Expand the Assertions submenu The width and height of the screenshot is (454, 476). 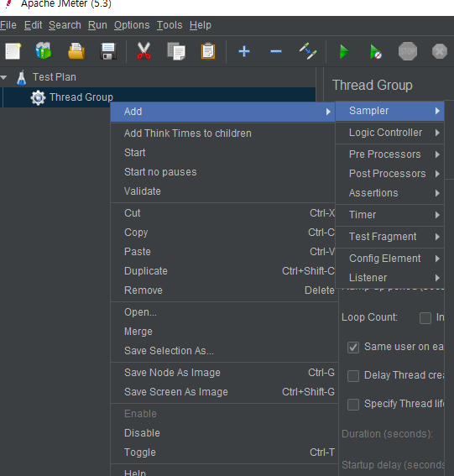(x=389, y=193)
